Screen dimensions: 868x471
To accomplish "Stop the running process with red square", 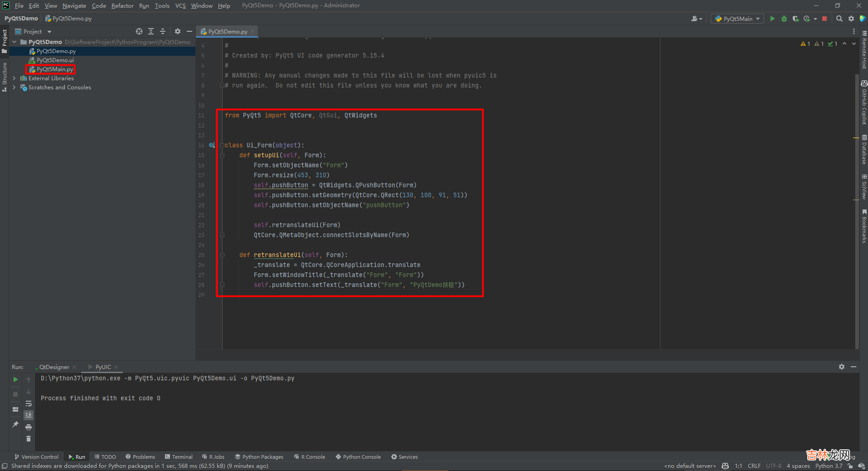I will tap(824, 19).
